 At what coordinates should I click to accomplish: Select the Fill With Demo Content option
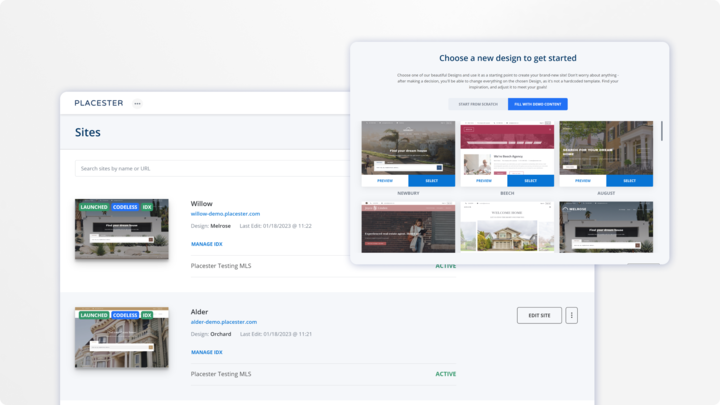tap(537, 104)
